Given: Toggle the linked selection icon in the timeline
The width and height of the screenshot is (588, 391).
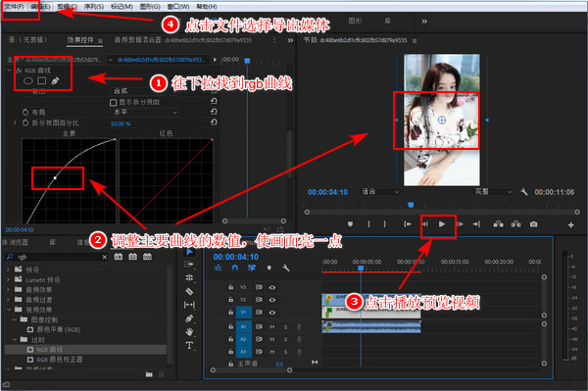Looking at the screenshot, I should (x=252, y=269).
